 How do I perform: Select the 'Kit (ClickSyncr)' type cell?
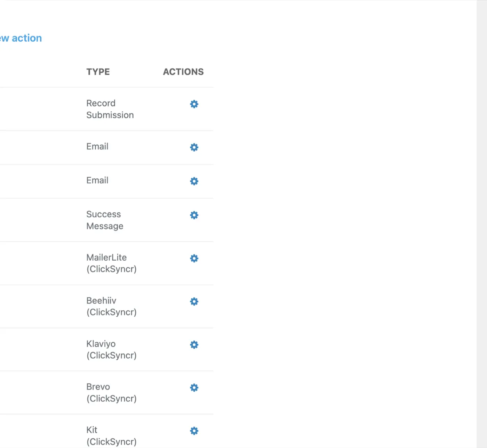(x=111, y=436)
